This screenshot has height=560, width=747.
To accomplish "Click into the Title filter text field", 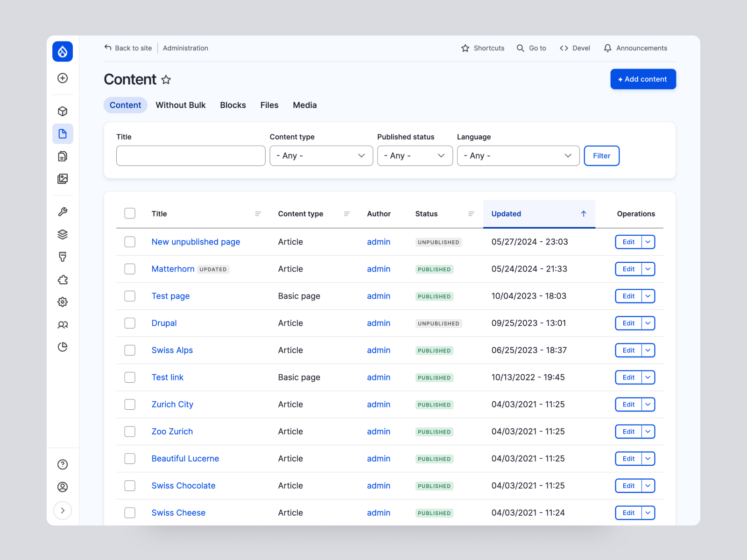I will point(190,156).
